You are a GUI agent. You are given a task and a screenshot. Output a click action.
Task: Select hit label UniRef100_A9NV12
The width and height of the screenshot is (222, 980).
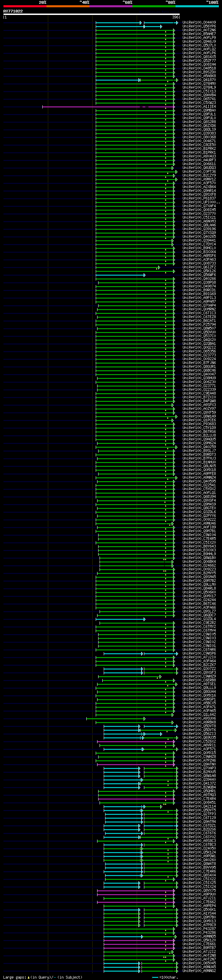click(199, 179)
